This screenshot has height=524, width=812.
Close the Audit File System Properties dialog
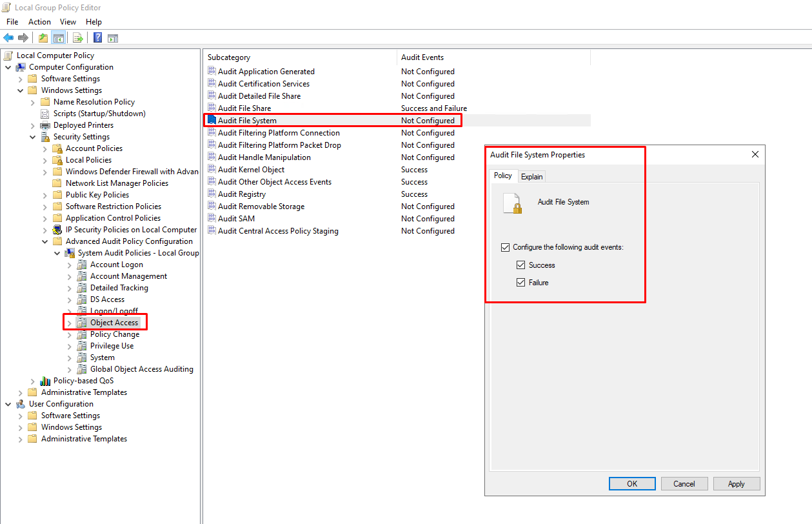(x=755, y=155)
